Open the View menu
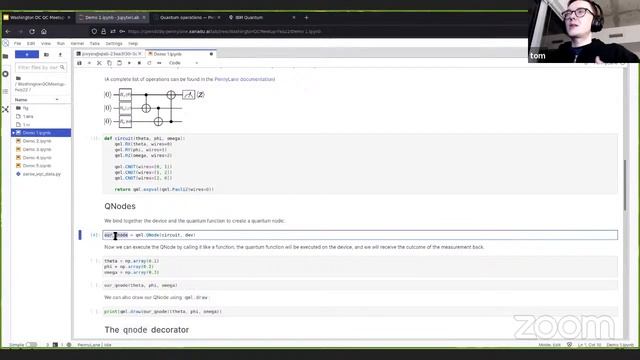The image size is (640, 360). (x=46, y=43)
